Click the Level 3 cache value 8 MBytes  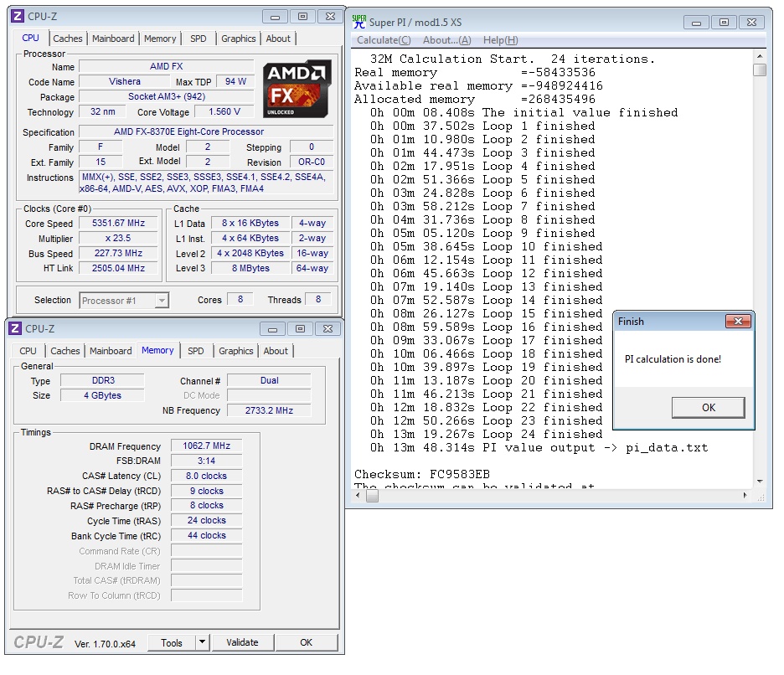250,268
